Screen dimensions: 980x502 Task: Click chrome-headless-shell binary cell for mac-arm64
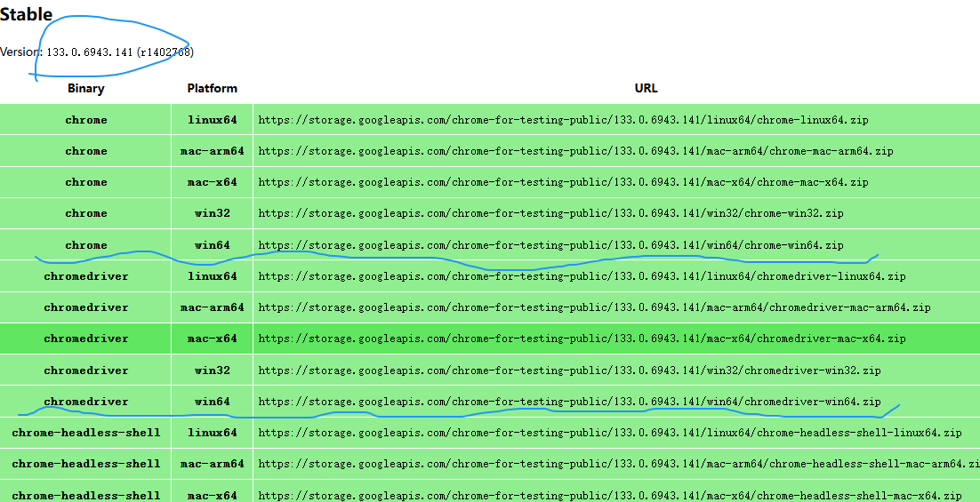pyautogui.click(x=85, y=464)
